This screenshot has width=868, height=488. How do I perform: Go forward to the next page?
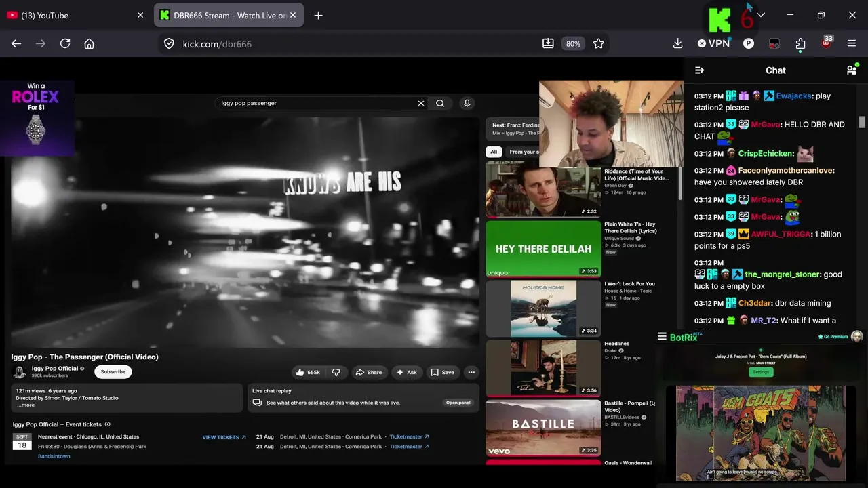[x=41, y=43]
